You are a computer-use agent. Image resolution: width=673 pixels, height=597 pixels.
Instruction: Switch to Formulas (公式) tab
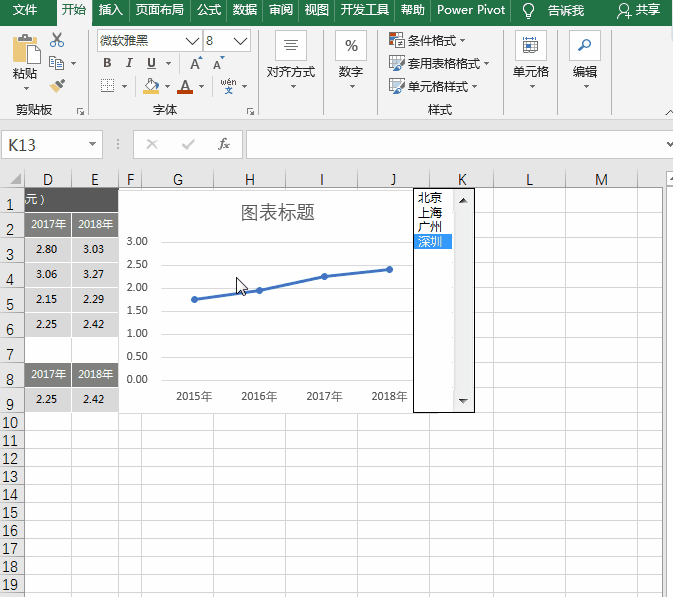pos(209,10)
